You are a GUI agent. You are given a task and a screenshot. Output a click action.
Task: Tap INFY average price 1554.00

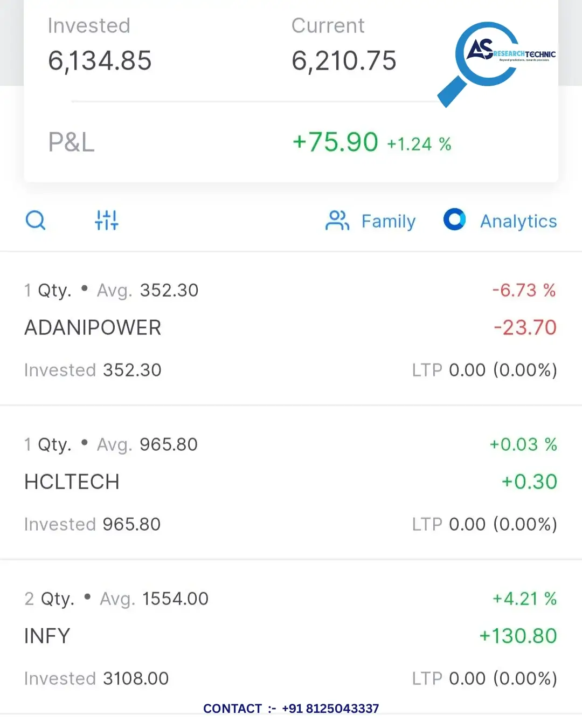tap(175, 599)
